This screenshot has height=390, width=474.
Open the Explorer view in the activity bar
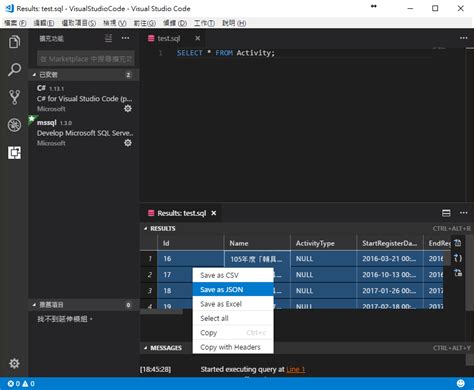[x=14, y=42]
